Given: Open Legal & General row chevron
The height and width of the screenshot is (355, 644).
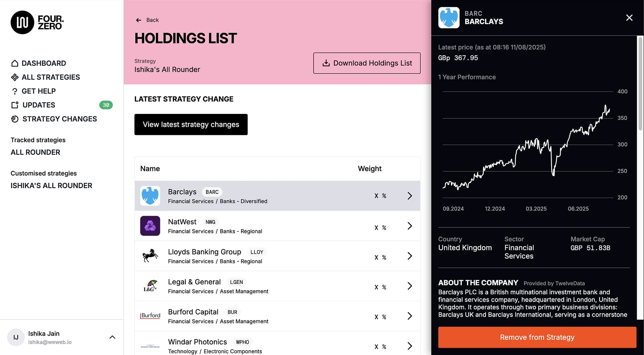Looking at the screenshot, I should [409, 286].
